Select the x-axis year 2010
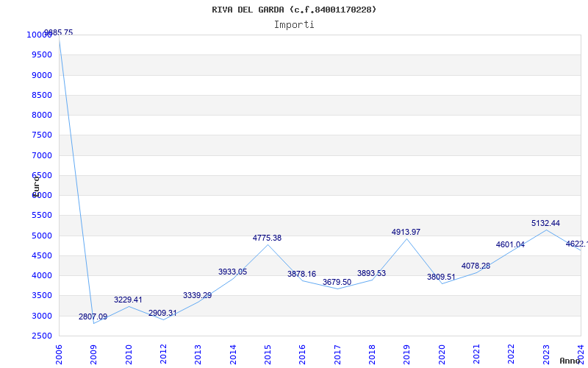The width and height of the screenshot is (588, 368). pos(129,355)
